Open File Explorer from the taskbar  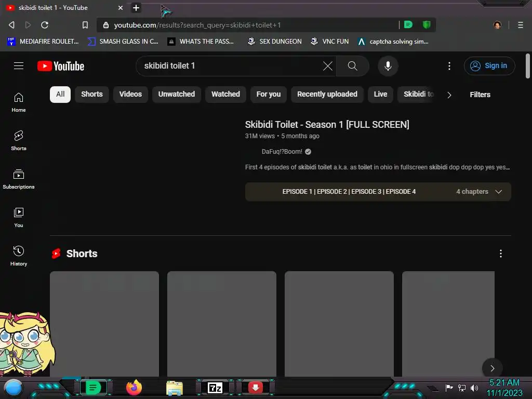click(175, 388)
